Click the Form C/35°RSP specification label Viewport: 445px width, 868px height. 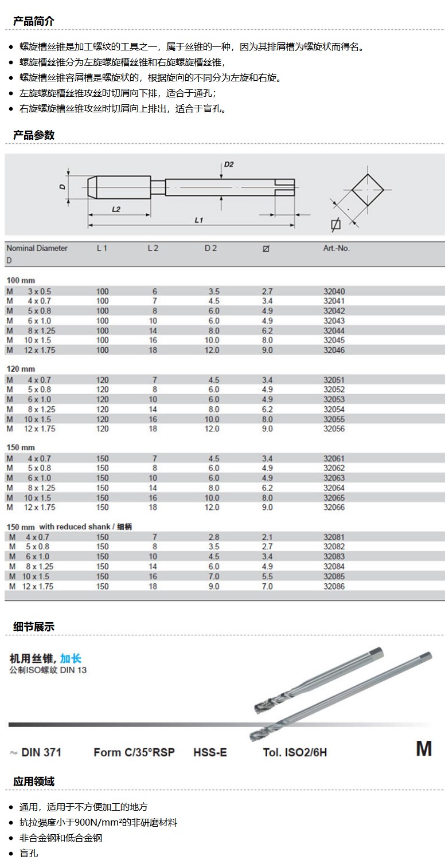point(134,752)
